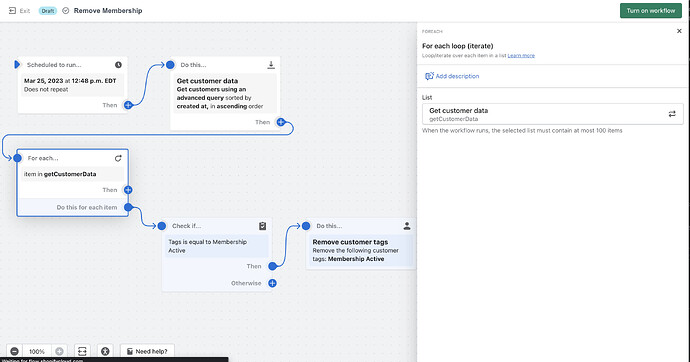Add step after For each Then
This screenshot has width=690, height=362.
[128, 190]
